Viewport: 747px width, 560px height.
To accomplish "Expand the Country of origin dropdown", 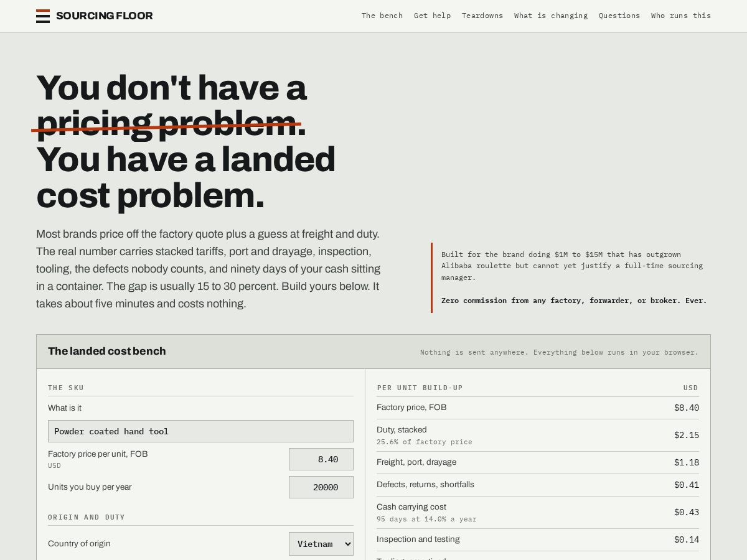I will point(321,544).
